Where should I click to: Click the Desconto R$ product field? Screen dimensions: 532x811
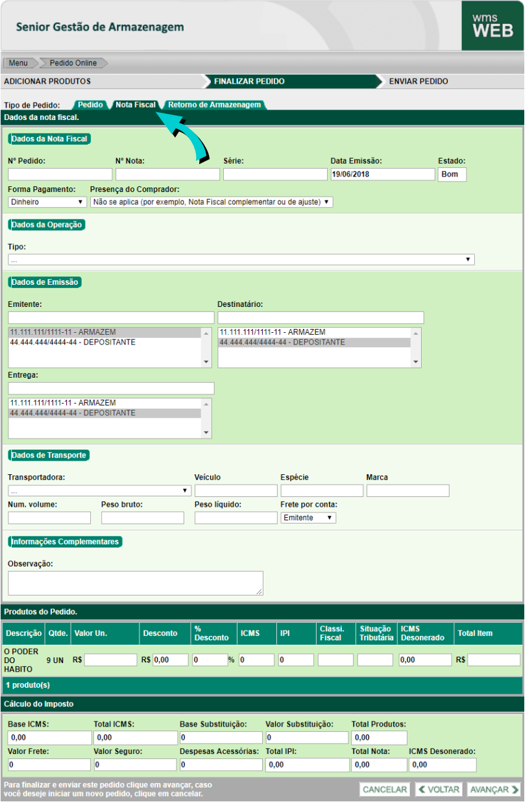click(171, 660)
